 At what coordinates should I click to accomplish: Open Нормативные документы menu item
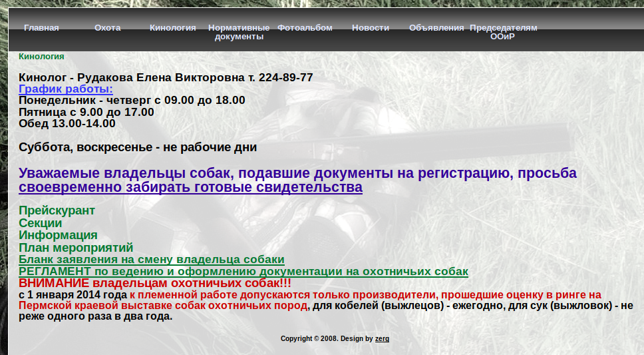coord(239,32)
